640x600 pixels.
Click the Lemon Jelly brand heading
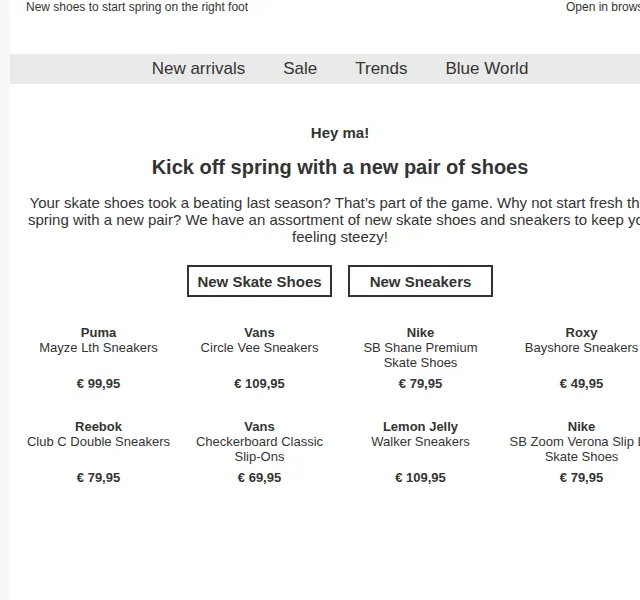pos(420,427)
